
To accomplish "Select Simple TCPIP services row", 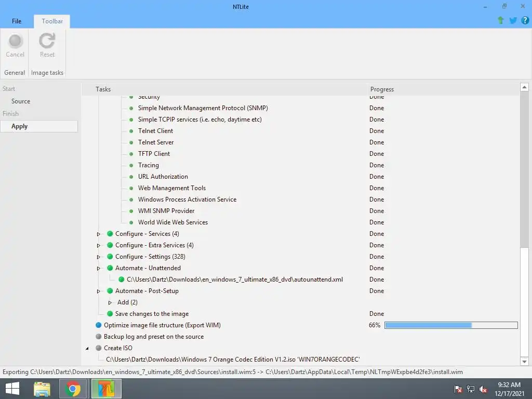I will click(200, 119).
